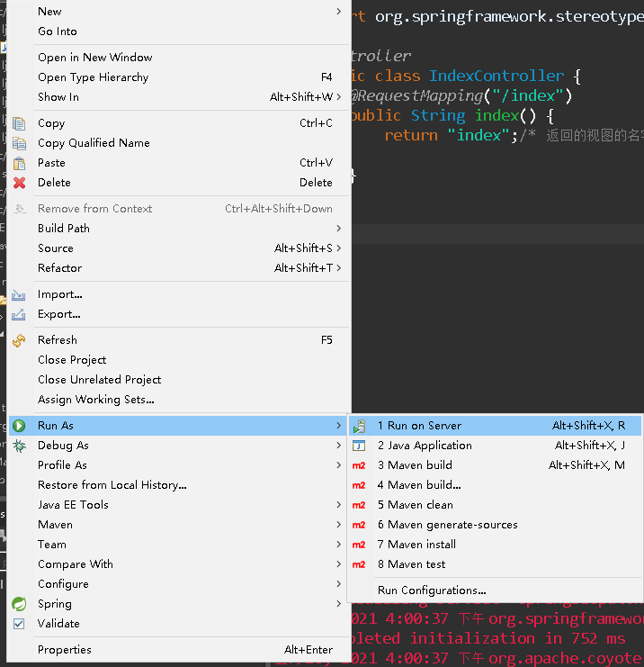
Task: Select Close Project menu entry
Action: [179, 360]
